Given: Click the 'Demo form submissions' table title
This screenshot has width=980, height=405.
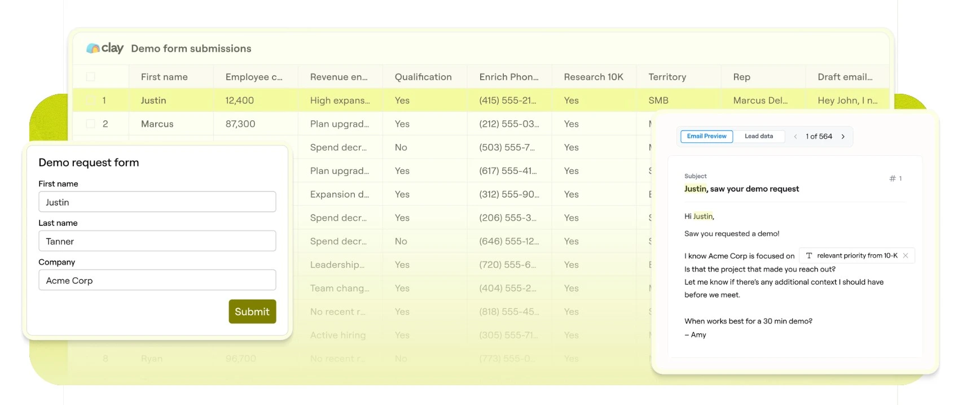Looking at the screenshot, I should [191, 49].
